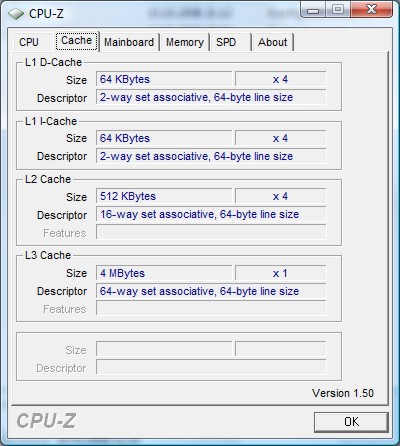The image size is (400, 446).
Task: Click L3 Cache size 4 MBytes
Action: [x=164, y=273]
